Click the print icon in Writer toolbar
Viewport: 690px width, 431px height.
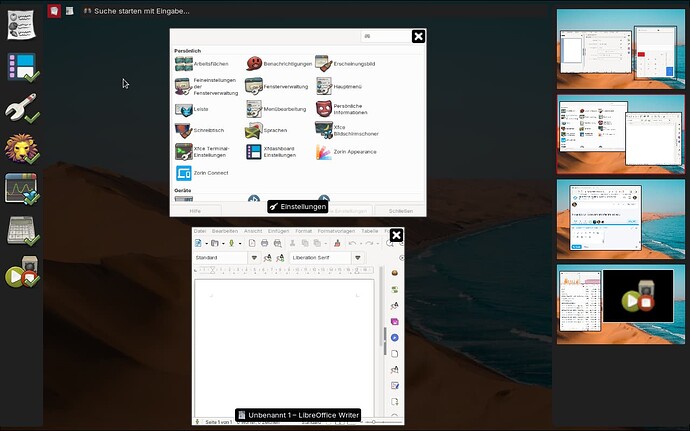pos(264,243)
